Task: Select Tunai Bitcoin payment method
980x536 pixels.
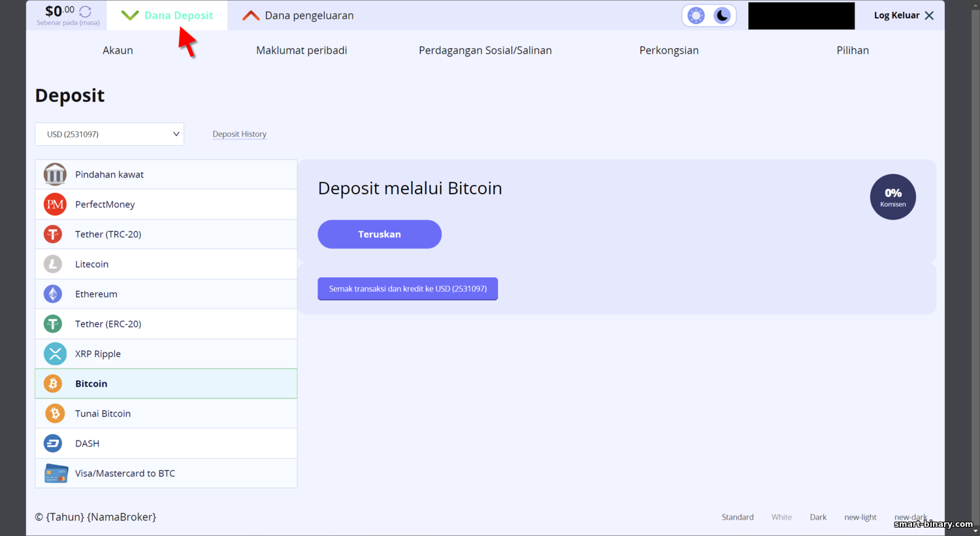Action: pos(166,413)
